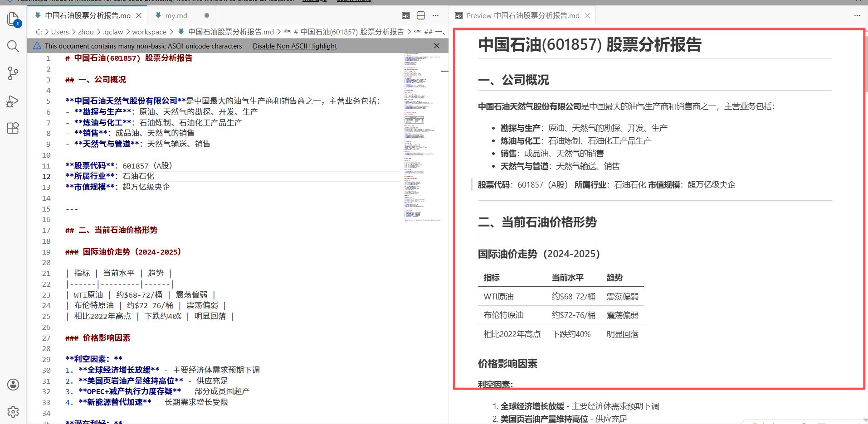
Task: Split the editor with the split icon
Action: pyautogui.click(x=421, y=15)
